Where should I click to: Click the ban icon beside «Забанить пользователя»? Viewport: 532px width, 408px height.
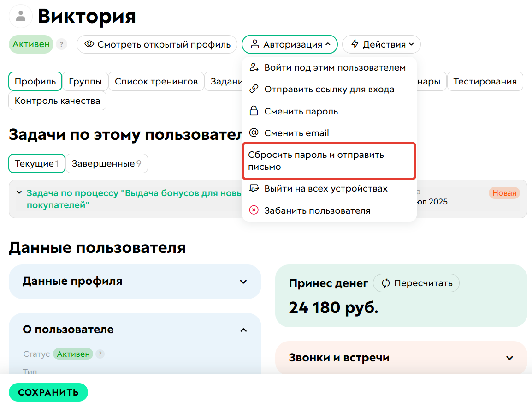click(x=254, y=210)
